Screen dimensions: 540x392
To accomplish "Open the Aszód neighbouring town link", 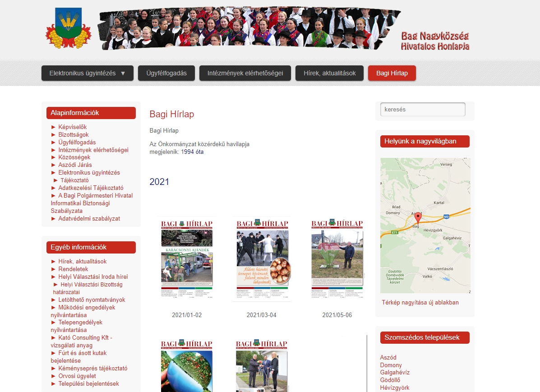I will pos(388,357).
